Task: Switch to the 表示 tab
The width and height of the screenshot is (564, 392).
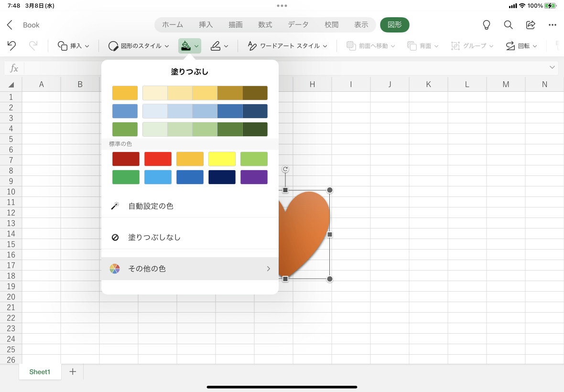Action: 361,25
